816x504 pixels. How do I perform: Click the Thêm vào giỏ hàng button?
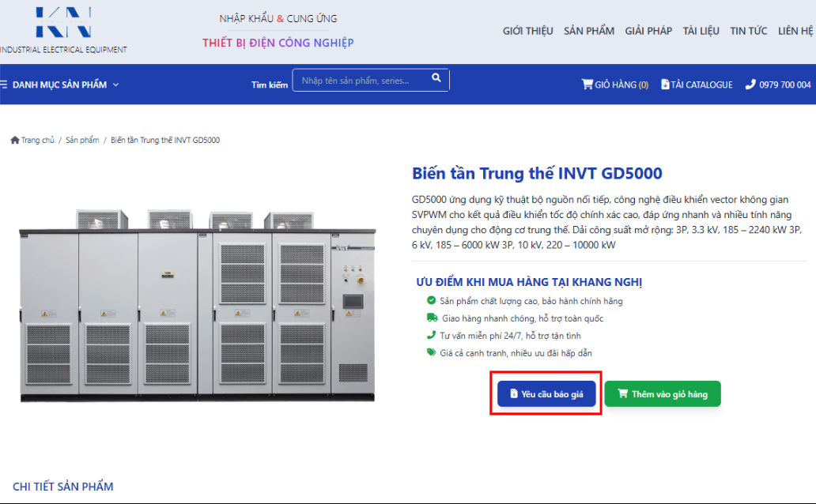pos(663,393)
